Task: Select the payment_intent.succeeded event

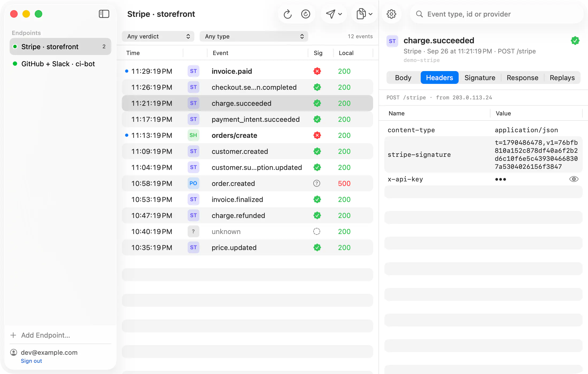Action: tap(247, 119)
